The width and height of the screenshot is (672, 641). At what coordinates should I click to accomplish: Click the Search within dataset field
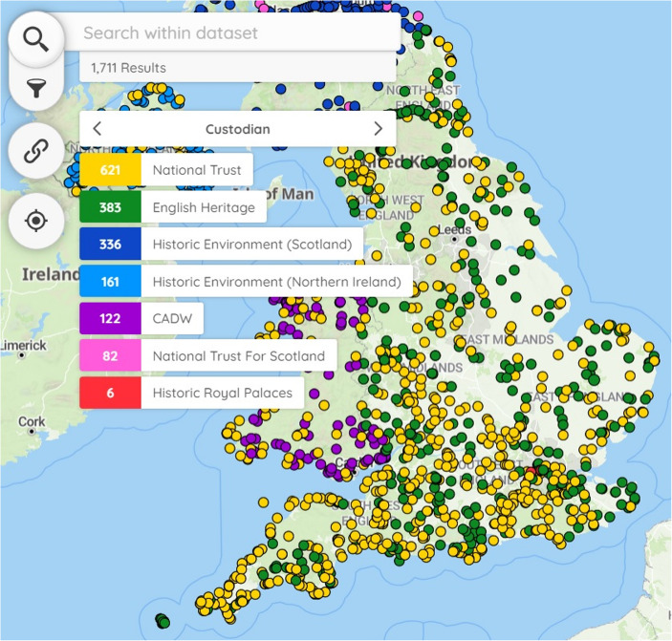[x=231, y=33]
